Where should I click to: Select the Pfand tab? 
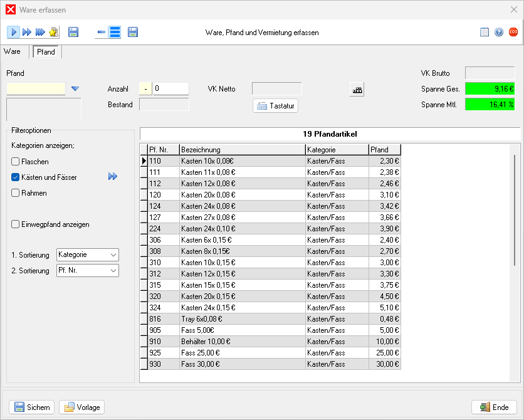click(x=46, y=52)
